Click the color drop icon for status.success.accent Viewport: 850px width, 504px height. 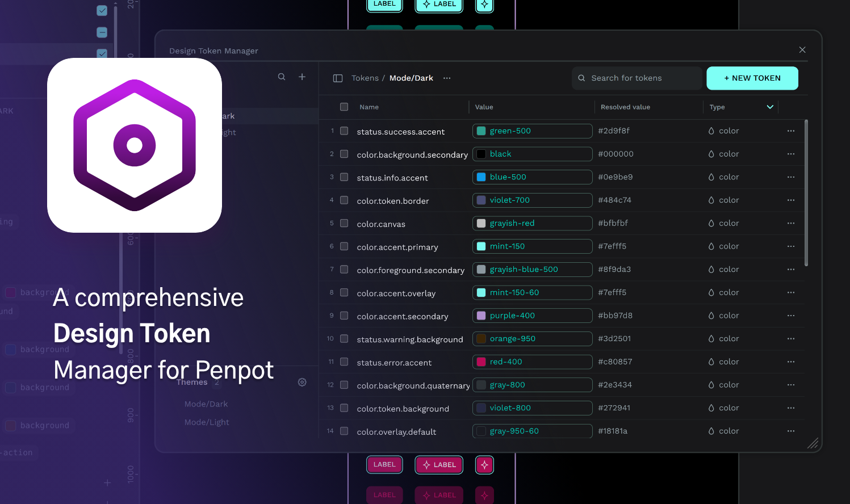pos(711,131)
